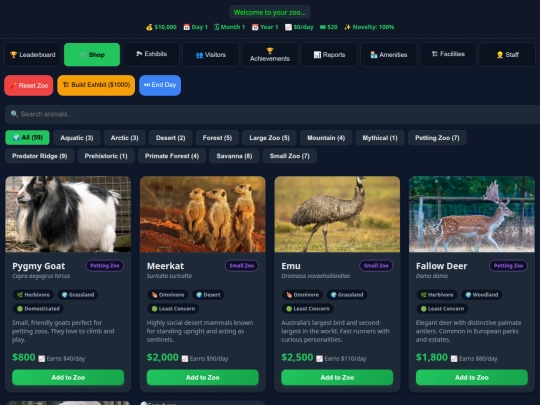Switch to the Visitors tab
This screenshot has width=540, height=405.
coord(210,54)
